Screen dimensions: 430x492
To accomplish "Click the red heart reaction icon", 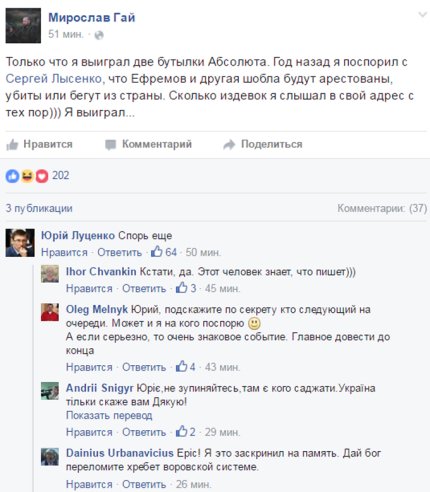I will (42, 176).
